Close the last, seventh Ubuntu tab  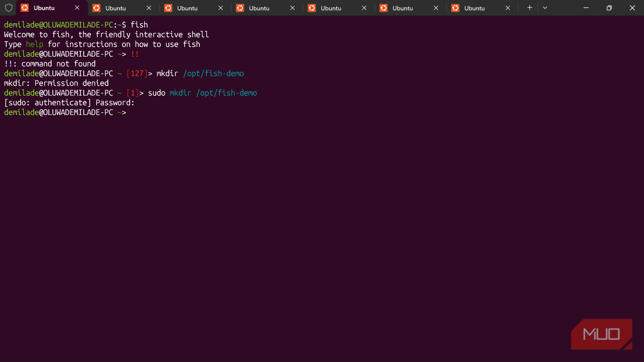tap(508, 8)
